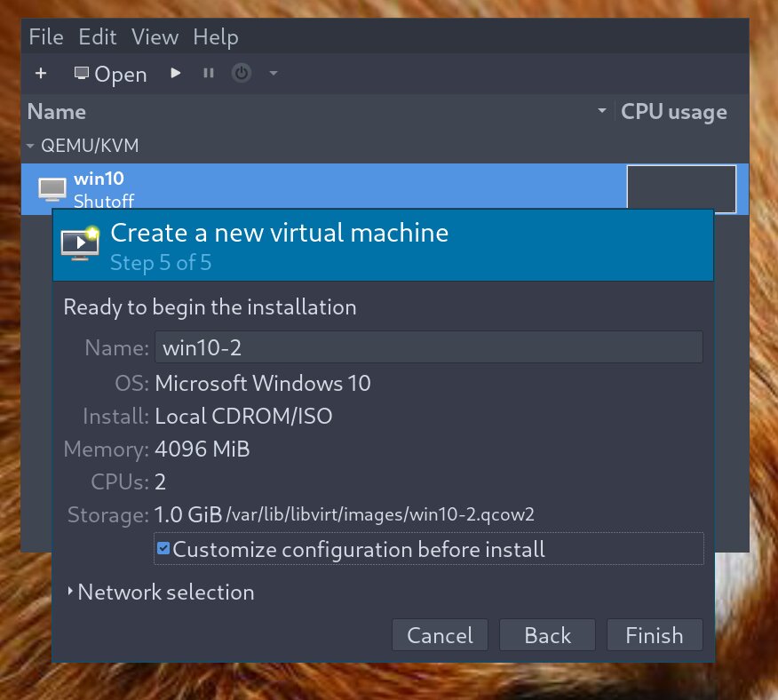Click the 'Microsoft Windows 10' OS value

(263, 383)
